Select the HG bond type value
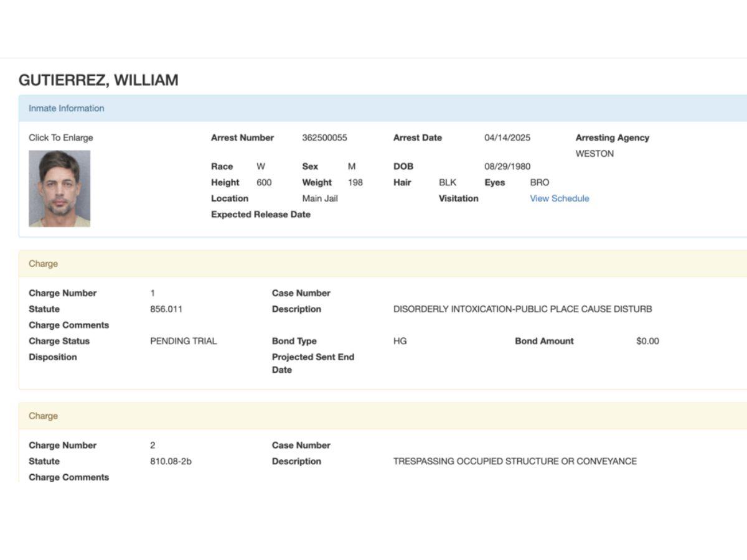 coord(400,341)
